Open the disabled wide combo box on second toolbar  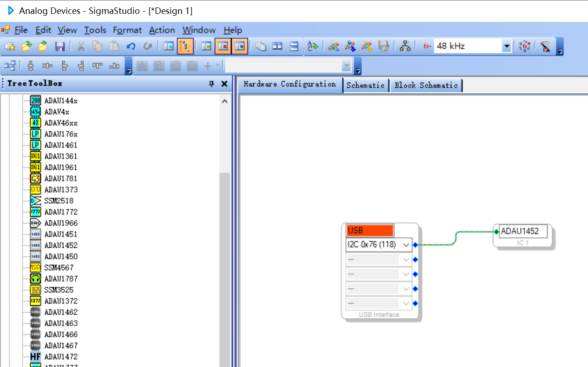click(288, 66)
